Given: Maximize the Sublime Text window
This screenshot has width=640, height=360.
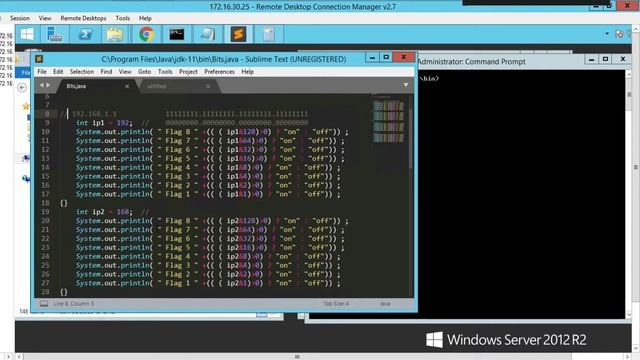Looking at the screenshot, I should 386,58.
